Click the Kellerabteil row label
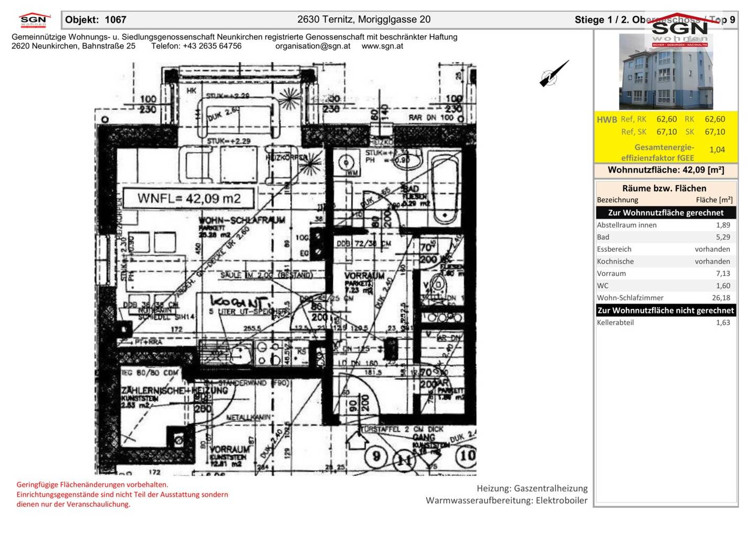 pyautogui.click(x=615, y=323)
